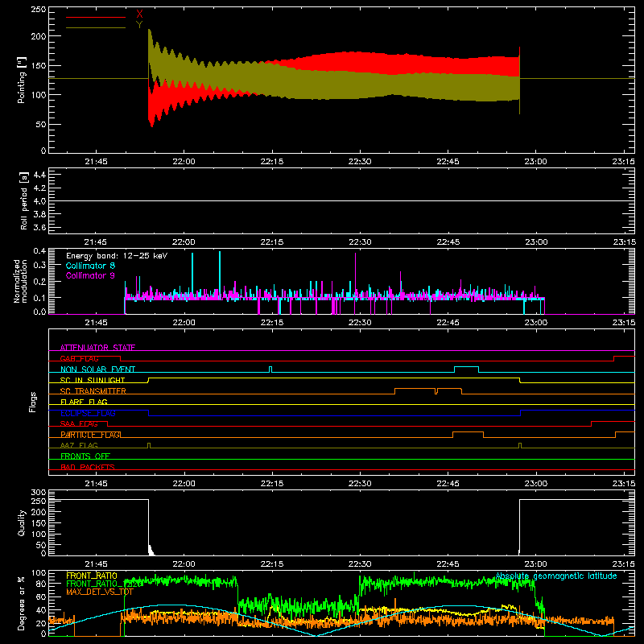Click the MAX_DET_VS_TOT legend entry

click(100, 592)
